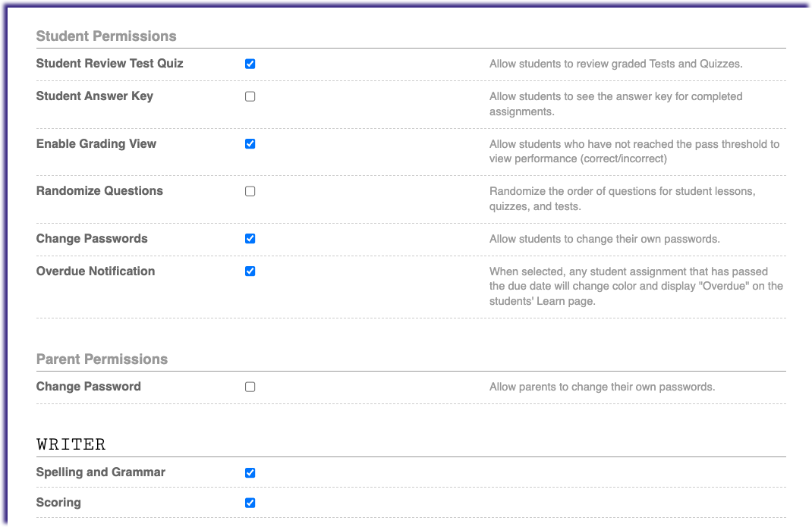Disable the Enable Grading View setting
The height and width of the screenshot is (527, 812).
pyautogui.click(x=250, y=143)
